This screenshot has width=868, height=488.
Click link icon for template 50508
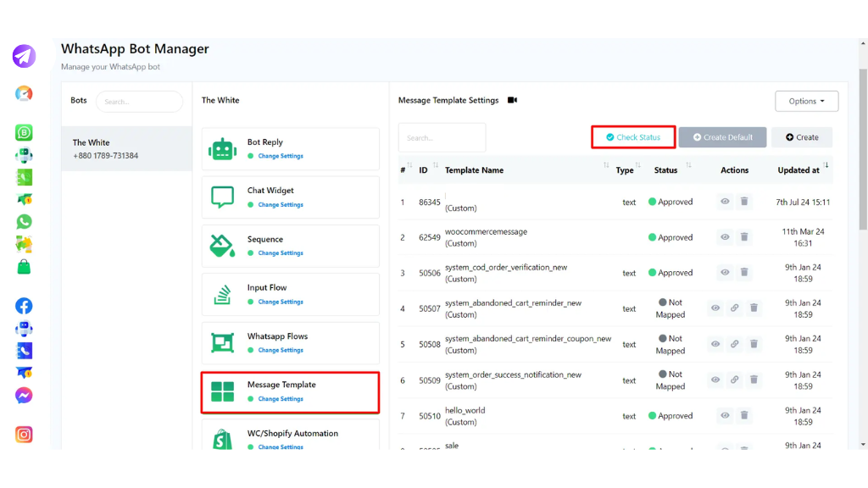pyautogui.click(x=735, y=344)
